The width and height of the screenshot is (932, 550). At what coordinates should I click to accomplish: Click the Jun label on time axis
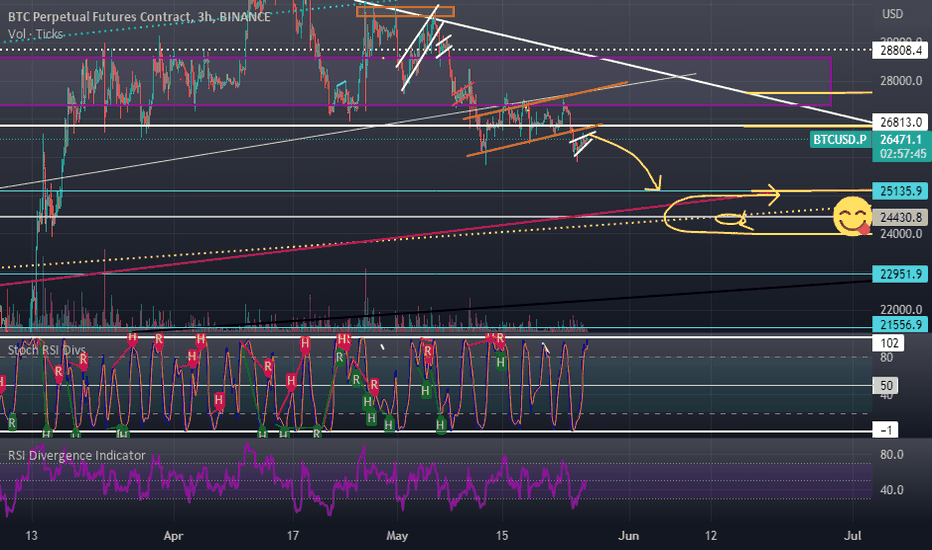[x=628, y=536]
